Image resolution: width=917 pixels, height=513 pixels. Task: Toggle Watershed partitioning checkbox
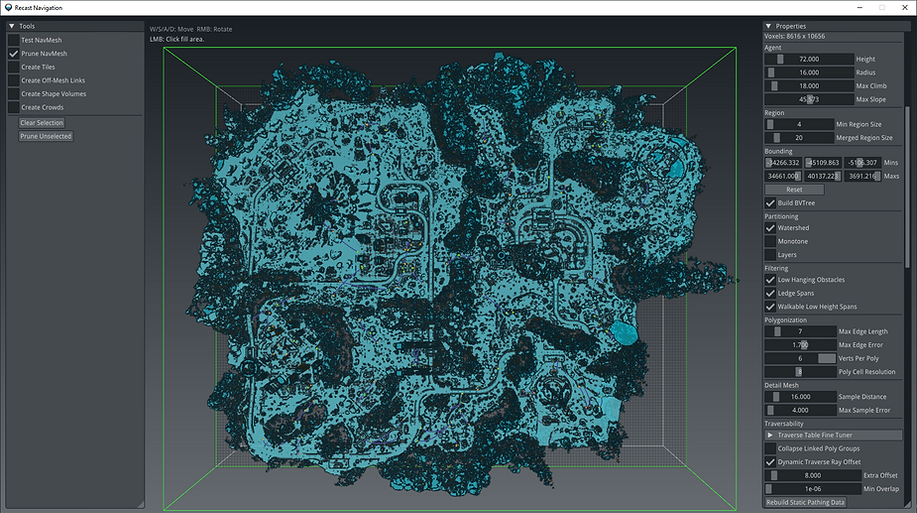point(770,228)
